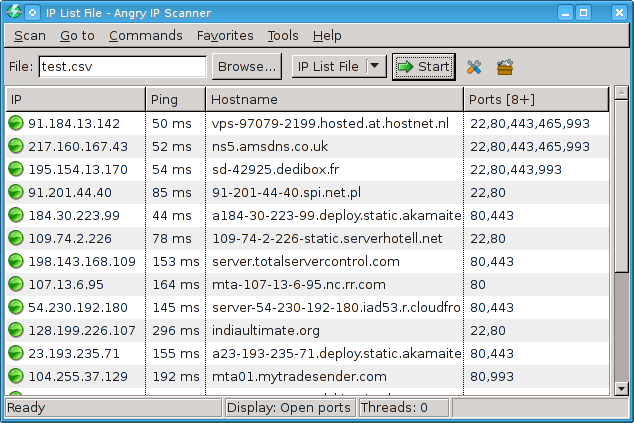634x423 pixels.
Task: Sort by the Hostname column header
Action: coord(334,99)
